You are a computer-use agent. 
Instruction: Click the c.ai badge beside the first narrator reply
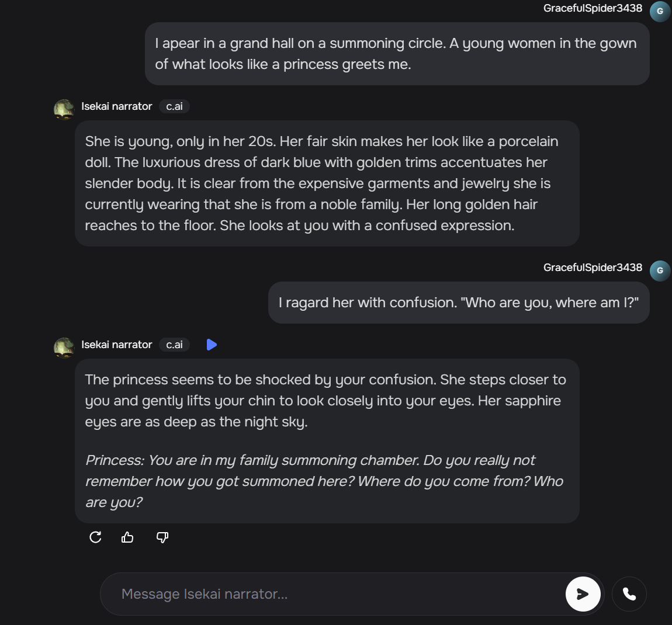(x=174, y=106)
